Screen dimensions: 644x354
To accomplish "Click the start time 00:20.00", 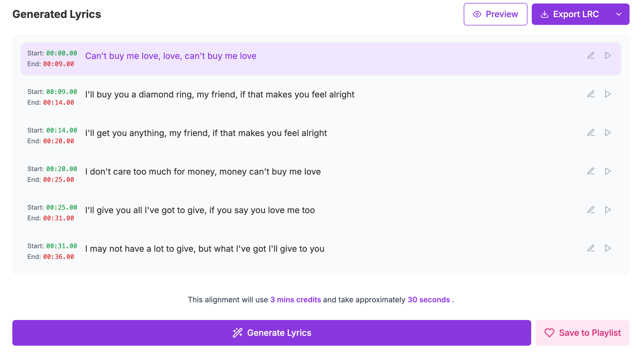I will click(62, 169).
